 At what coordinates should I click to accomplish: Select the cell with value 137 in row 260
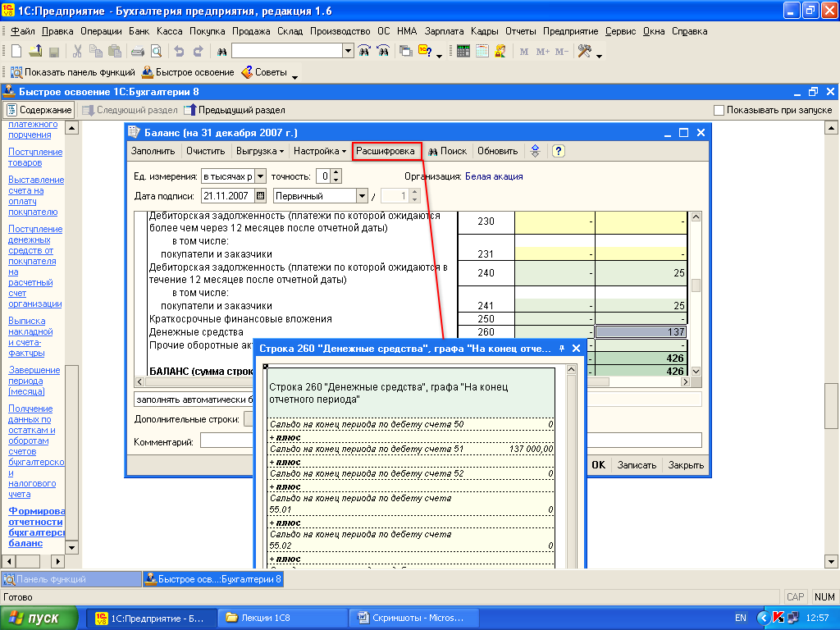coord(641,332)
